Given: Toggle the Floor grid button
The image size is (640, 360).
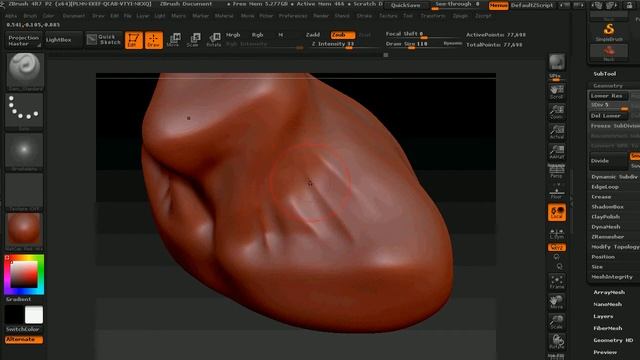Looking at the screenshot, I should click(x=557, y=191).
